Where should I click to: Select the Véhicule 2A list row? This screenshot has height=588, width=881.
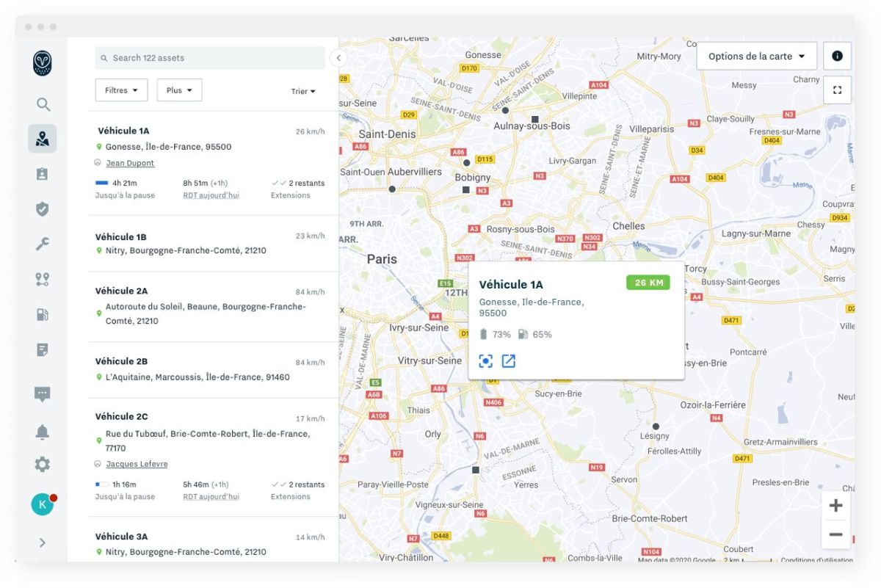212,306
